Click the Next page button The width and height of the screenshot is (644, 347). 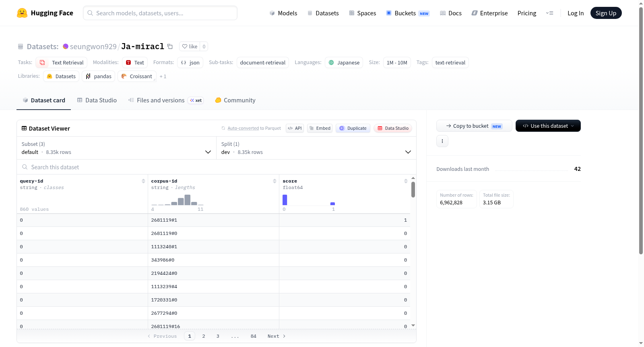[277, 336]
